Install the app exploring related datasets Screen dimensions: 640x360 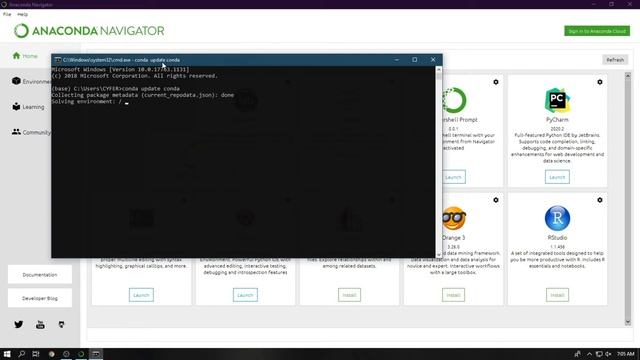point(349,295)
